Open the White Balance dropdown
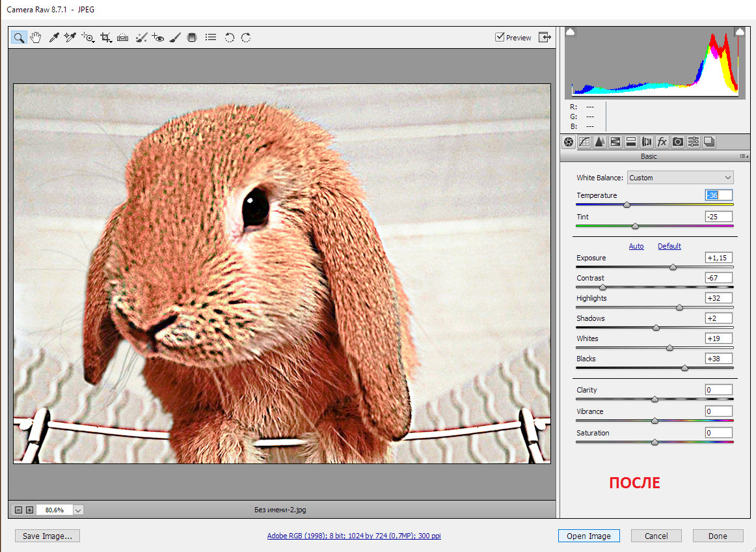 (x=680, y=178)
